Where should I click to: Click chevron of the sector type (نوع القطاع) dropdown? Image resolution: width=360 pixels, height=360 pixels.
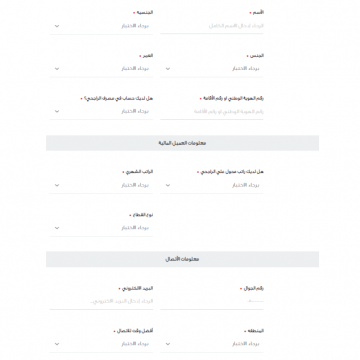(x=57, y=228)
